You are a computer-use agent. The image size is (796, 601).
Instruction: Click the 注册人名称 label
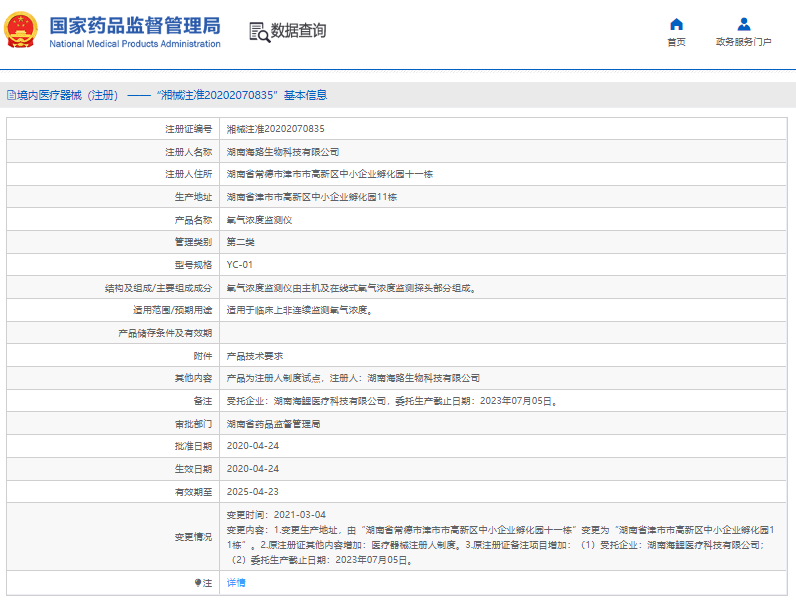pyautogui.click(x=188, y=152)
